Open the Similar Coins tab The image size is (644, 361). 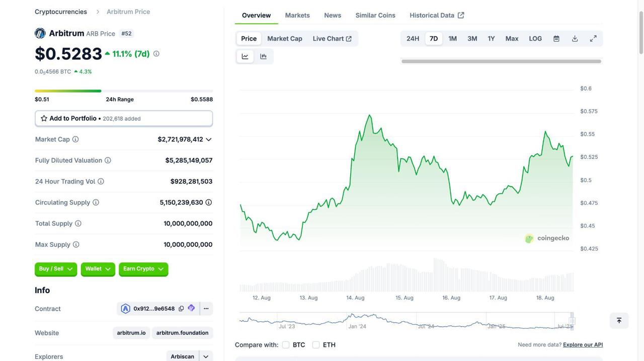pos(375,15)
